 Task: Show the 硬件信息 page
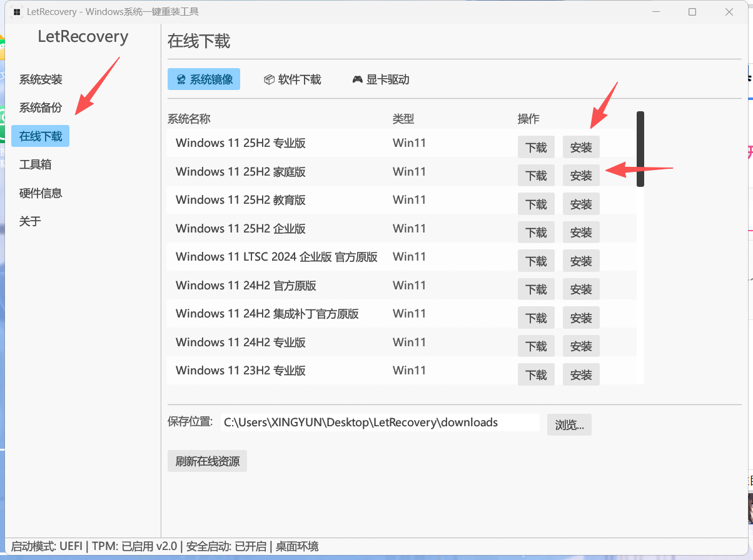41,193
